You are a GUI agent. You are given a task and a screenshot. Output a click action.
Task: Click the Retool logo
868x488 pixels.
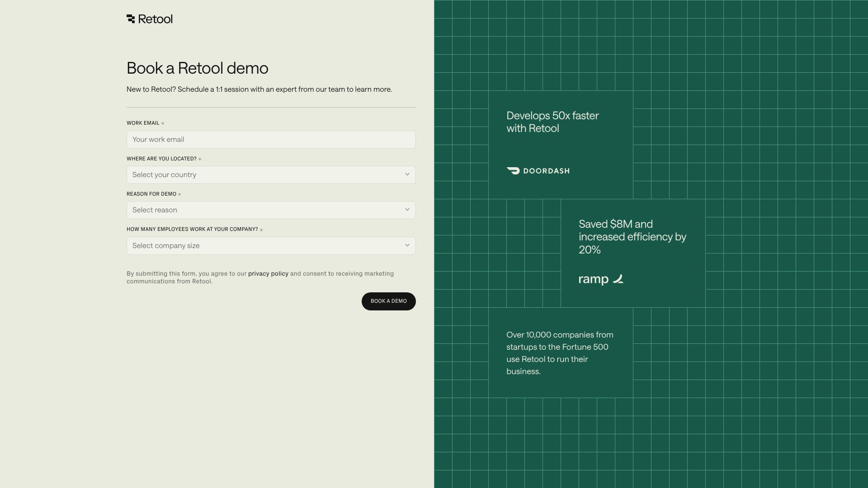pyautogui.click(x=150, y=19)
